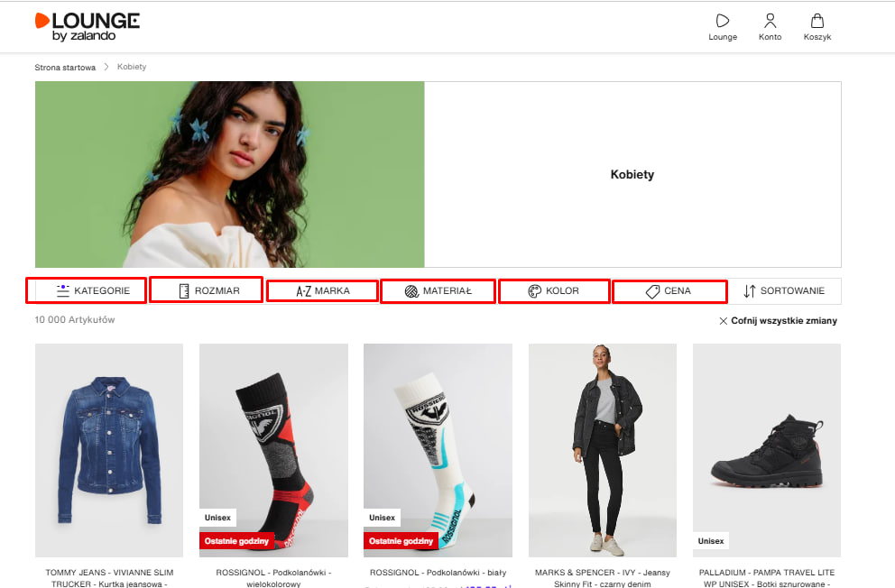The height and width of the screenshot is (588, 895).
Task: Click MARKS & SPENCER IVY Jeansy title
Action: 602,578
